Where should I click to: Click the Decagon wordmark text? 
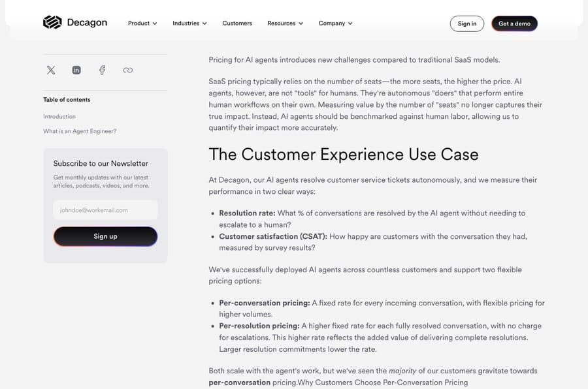coord(87,22)
